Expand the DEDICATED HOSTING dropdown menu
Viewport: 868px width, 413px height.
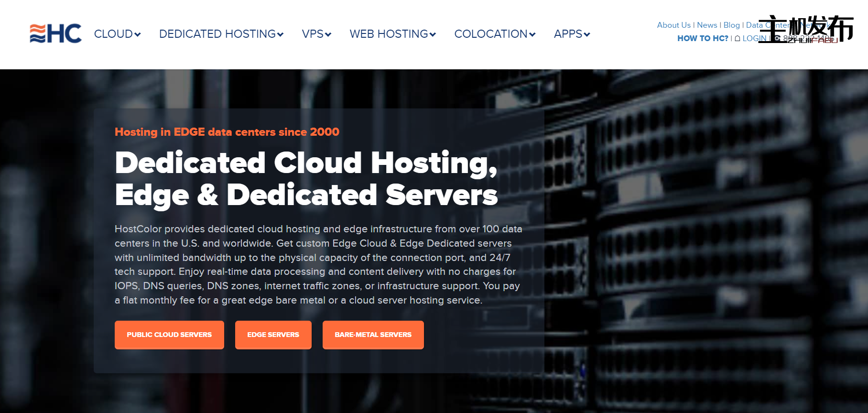221,34
